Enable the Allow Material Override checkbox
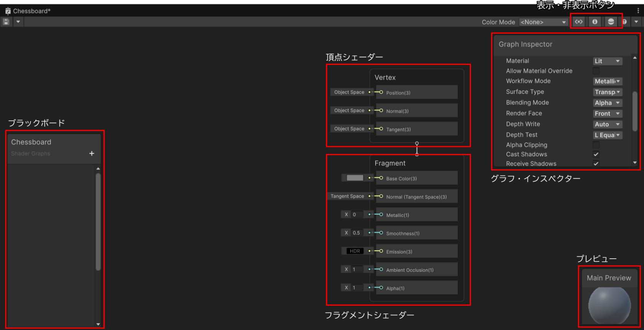 (596, 71)
